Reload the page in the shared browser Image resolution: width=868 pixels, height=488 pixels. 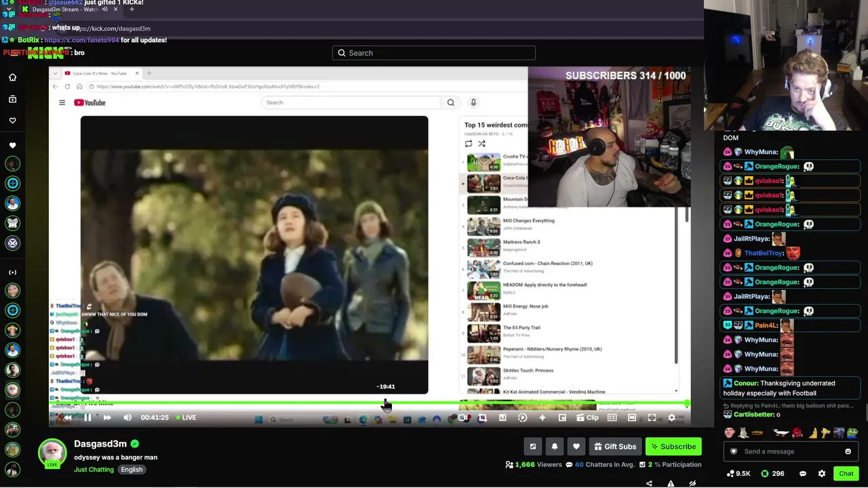point(67,87)
